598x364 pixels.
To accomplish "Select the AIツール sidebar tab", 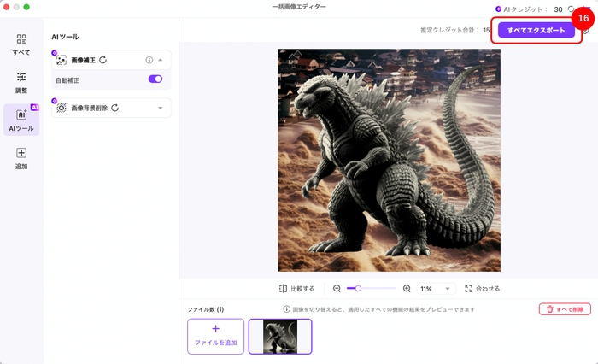I will point(21,120).
